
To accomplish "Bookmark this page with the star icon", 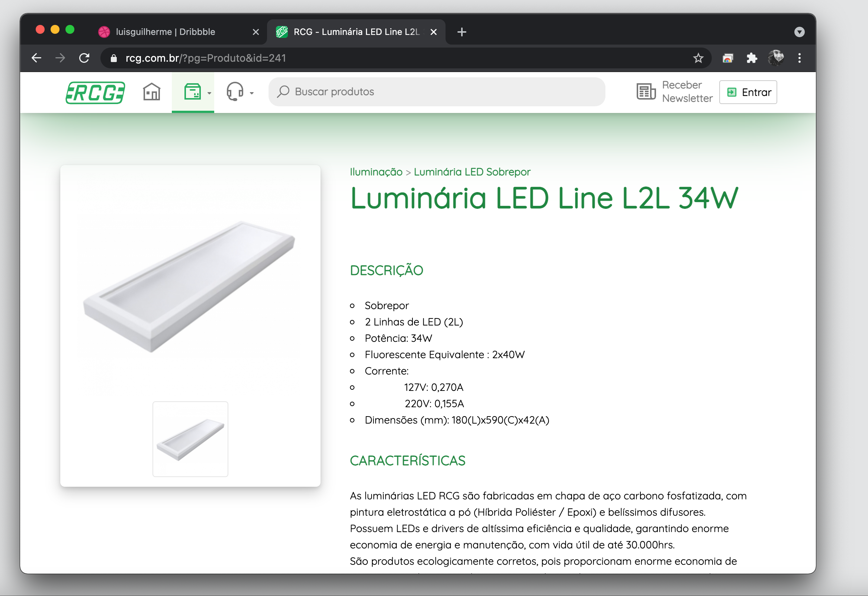I will 698,58.
